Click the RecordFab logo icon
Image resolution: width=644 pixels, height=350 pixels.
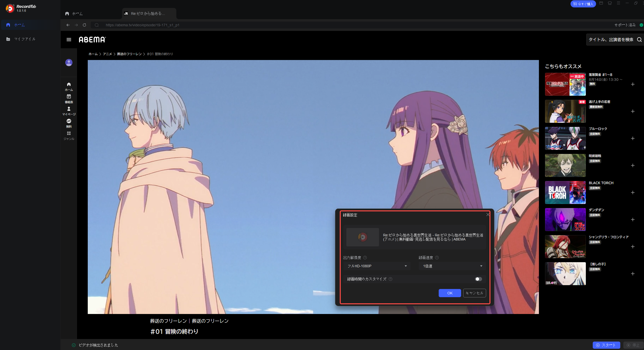pos(10,8)
